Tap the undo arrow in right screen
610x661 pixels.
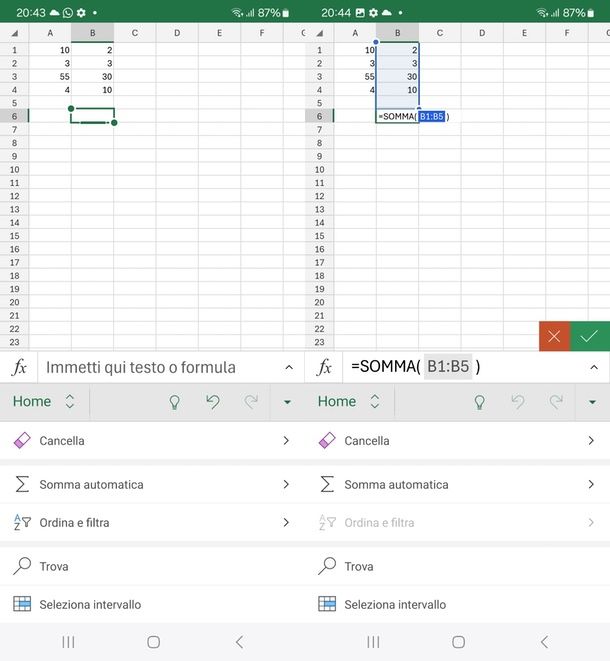point(518,402)
